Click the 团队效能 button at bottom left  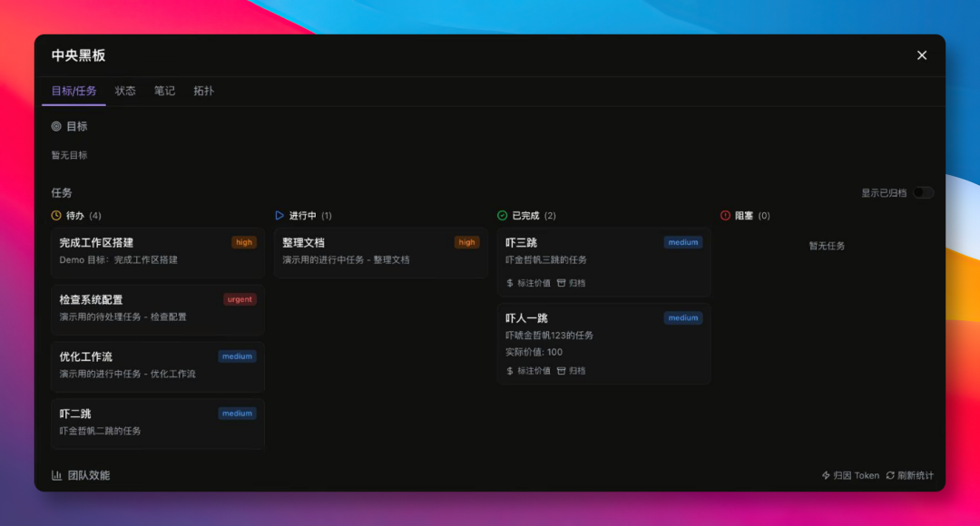80,474
